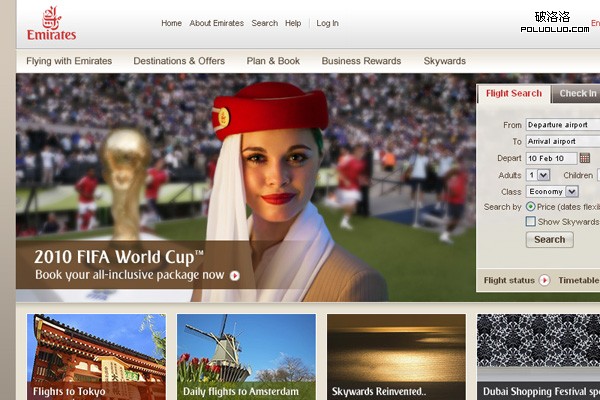Click the Log In link
The image size is (600, 400).
pos(327,23)
